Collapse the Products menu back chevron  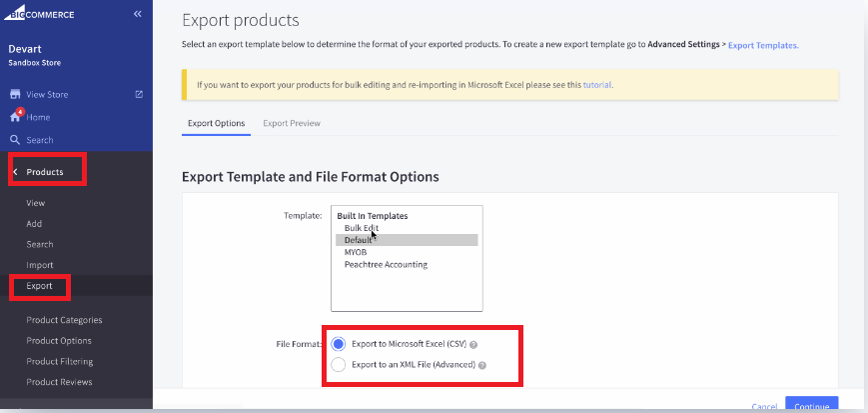click(16, 172)
